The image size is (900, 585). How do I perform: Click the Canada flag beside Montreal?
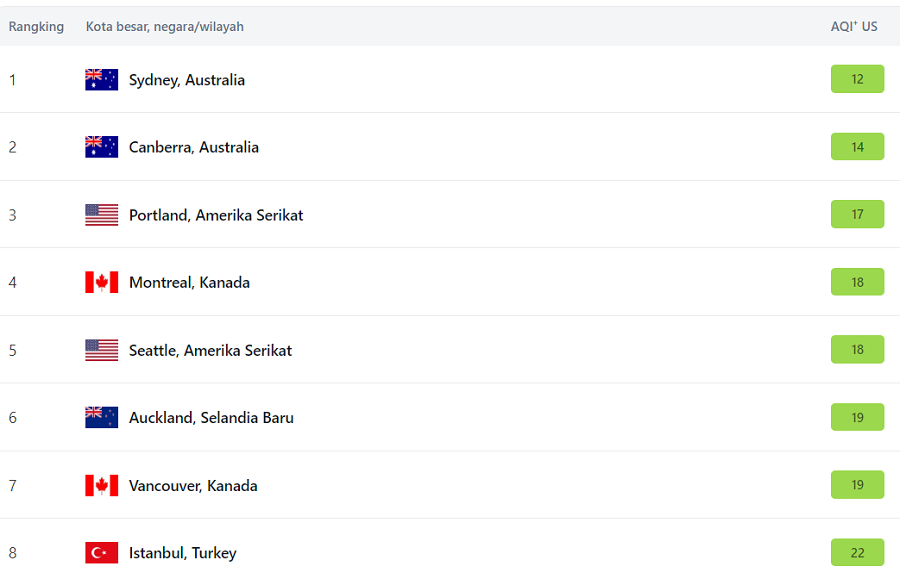[x=102, y=282]
